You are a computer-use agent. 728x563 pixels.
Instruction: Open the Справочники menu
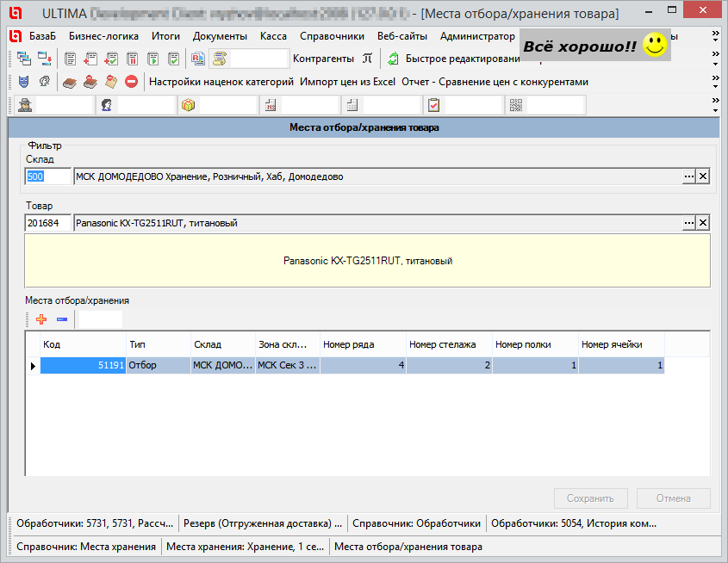tap(332, 36)
